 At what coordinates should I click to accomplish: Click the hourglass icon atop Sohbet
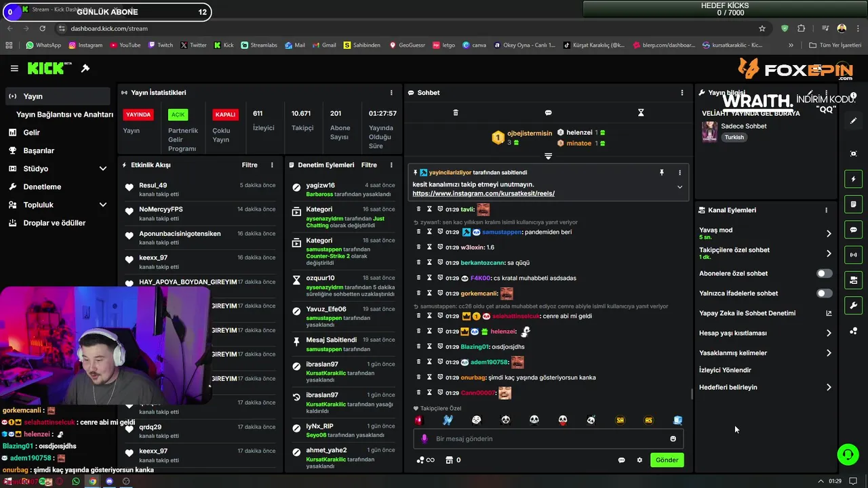(641, 113)
